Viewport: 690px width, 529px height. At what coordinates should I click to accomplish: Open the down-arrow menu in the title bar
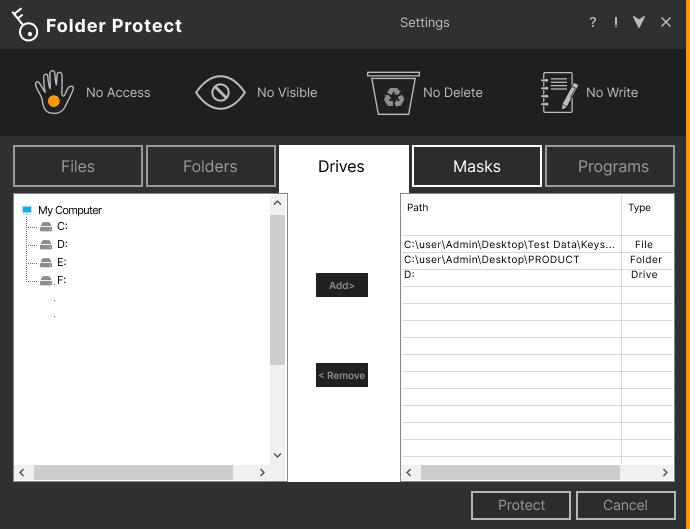[639, 22]
